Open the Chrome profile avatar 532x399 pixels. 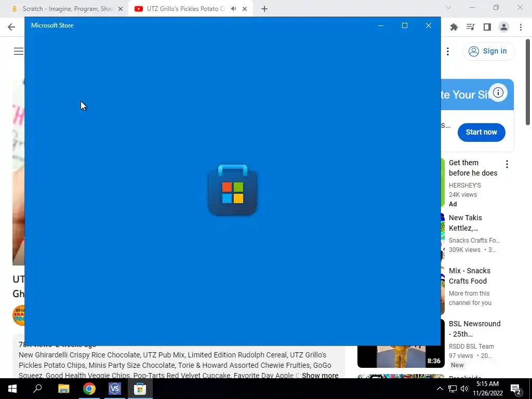(504, 27)
